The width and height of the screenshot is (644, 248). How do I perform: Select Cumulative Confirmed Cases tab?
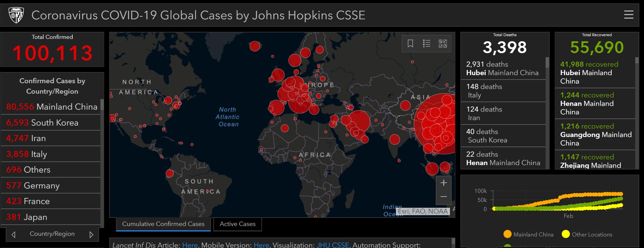[x=163, y=224]
